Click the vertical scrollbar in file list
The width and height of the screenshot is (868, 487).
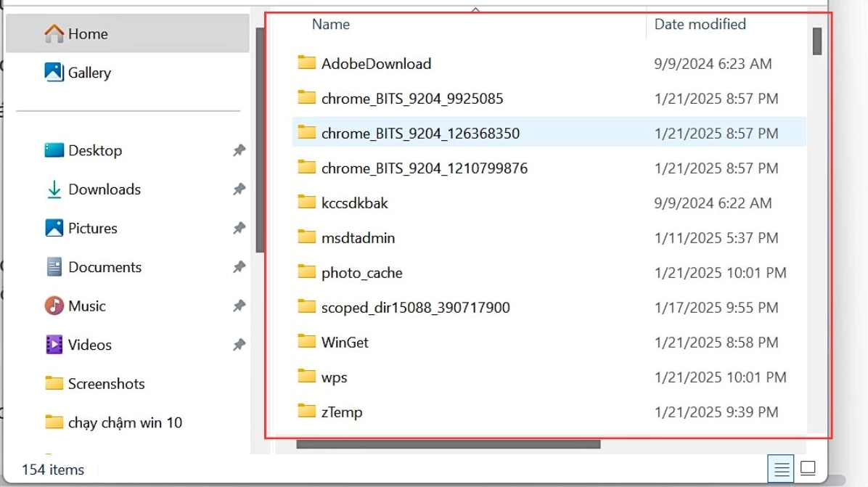pos(816,41)
